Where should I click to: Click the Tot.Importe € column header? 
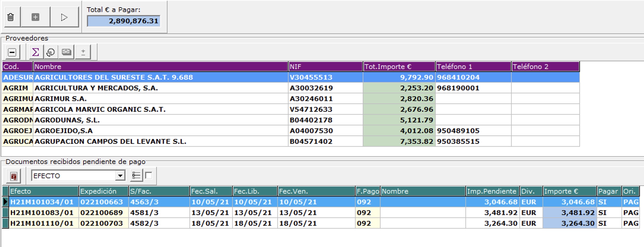399,66
